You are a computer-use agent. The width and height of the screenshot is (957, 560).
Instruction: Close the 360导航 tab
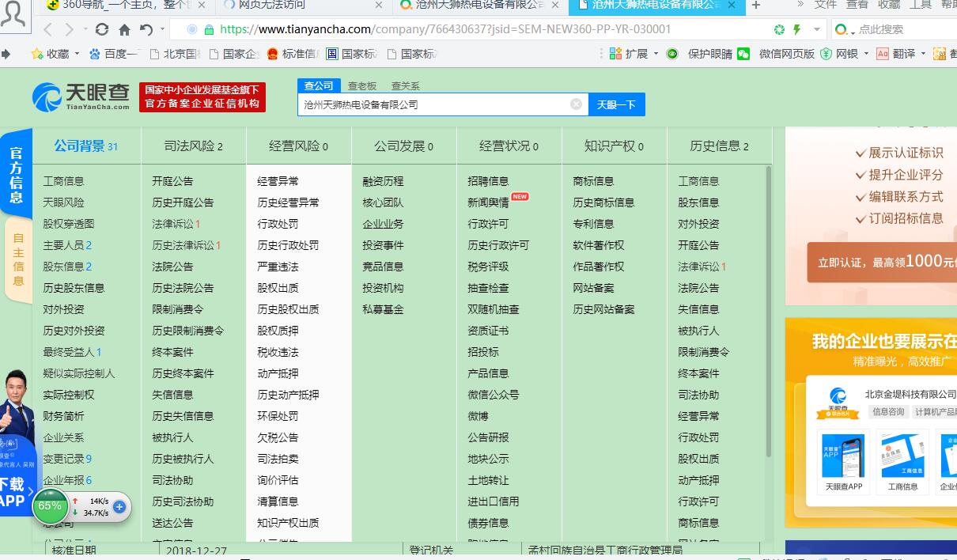click(201, 6)
